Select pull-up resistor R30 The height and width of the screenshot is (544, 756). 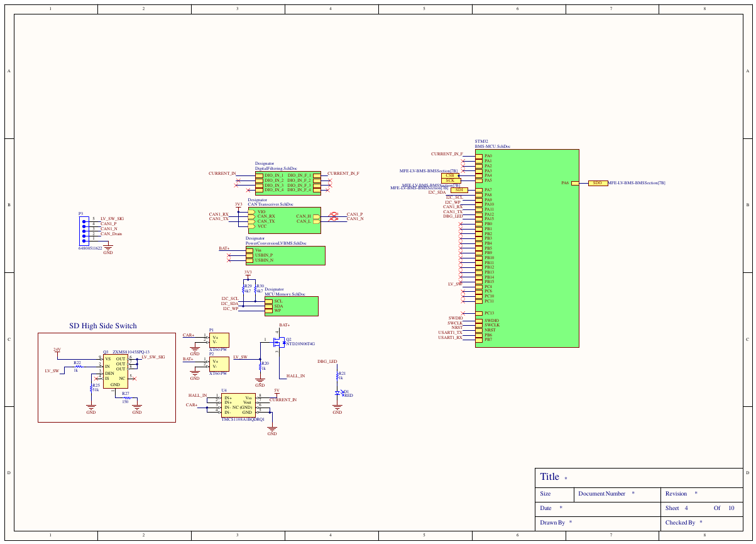tap(255, 290)
